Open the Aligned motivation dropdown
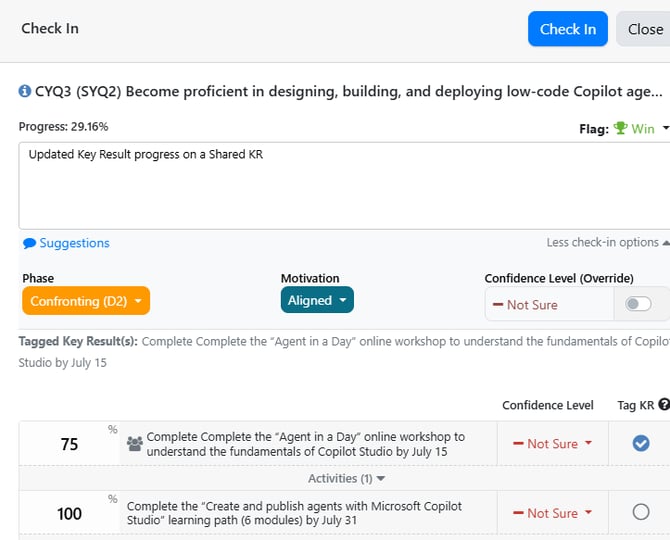The image size is (670, 540). (317, 300)
